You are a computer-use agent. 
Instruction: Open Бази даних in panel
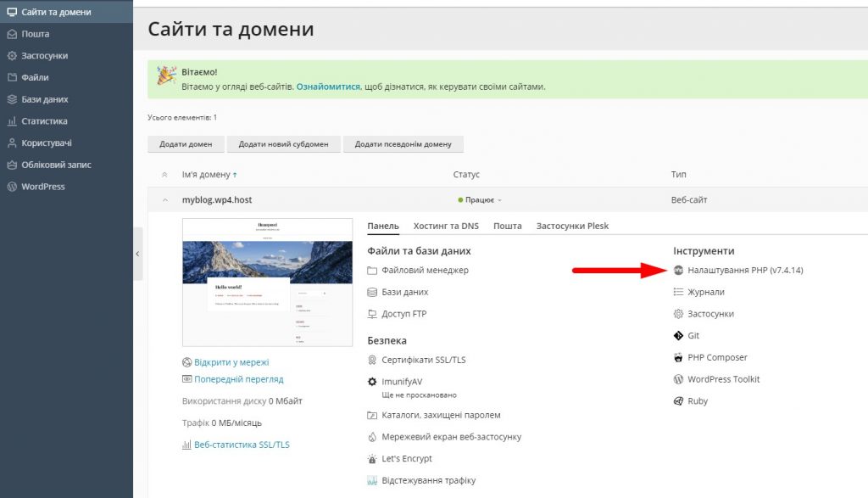click(405, 292)
